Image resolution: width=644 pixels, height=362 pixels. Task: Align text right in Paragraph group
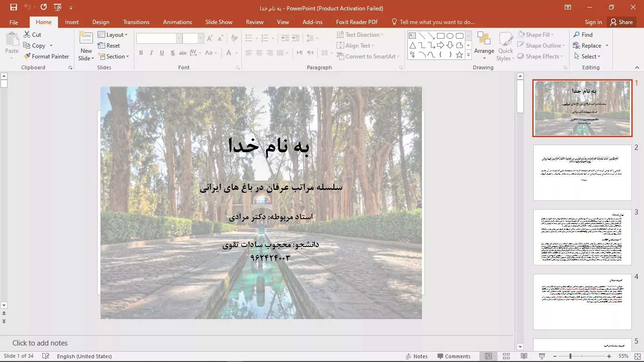point(270,53)
